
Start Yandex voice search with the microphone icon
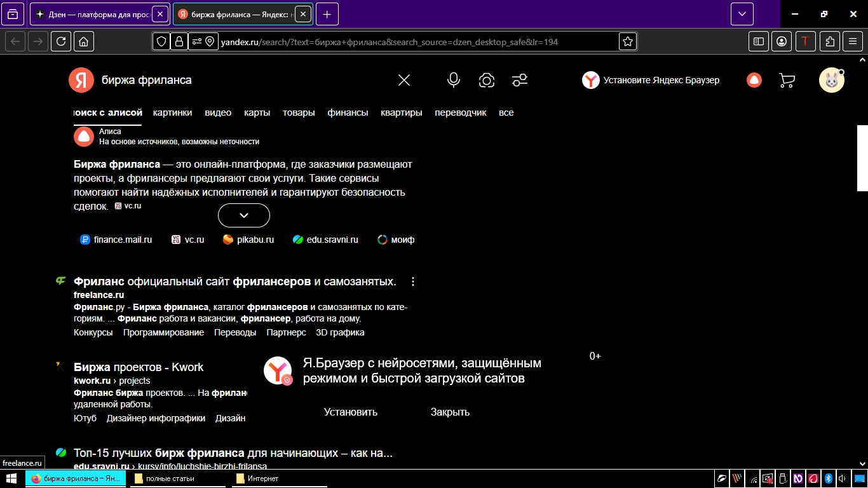pos(453,80)
